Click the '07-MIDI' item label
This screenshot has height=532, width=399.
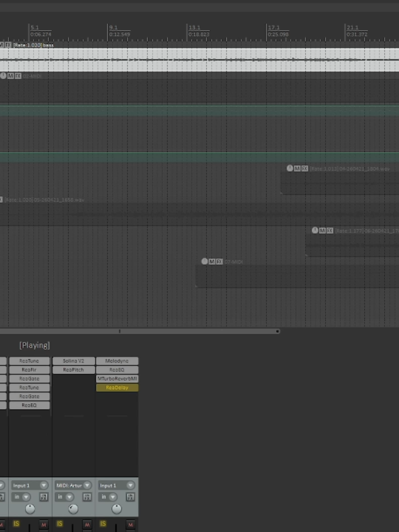click(233, 262)
